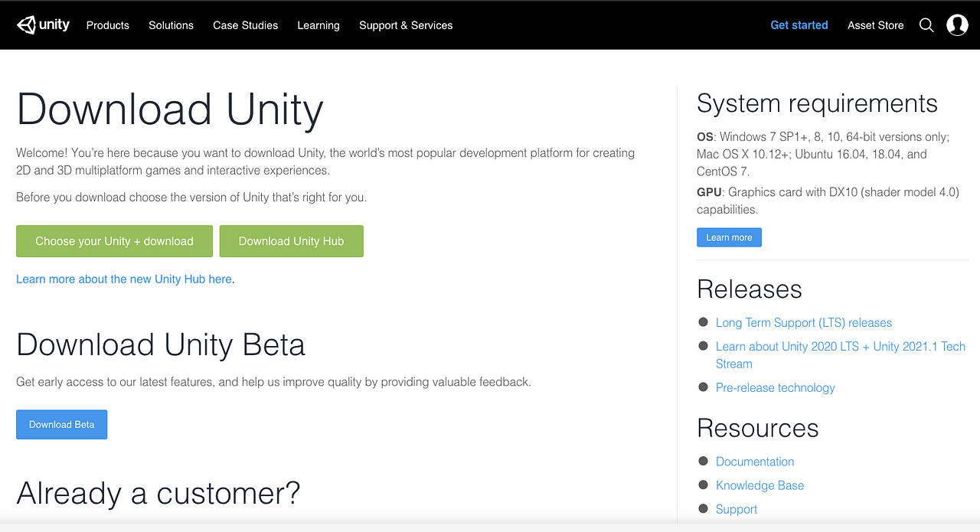Image resolution: width=980 pixels, height=532 pixels.
Task: Open the Knowledge Base link
Action: [759, 485]
